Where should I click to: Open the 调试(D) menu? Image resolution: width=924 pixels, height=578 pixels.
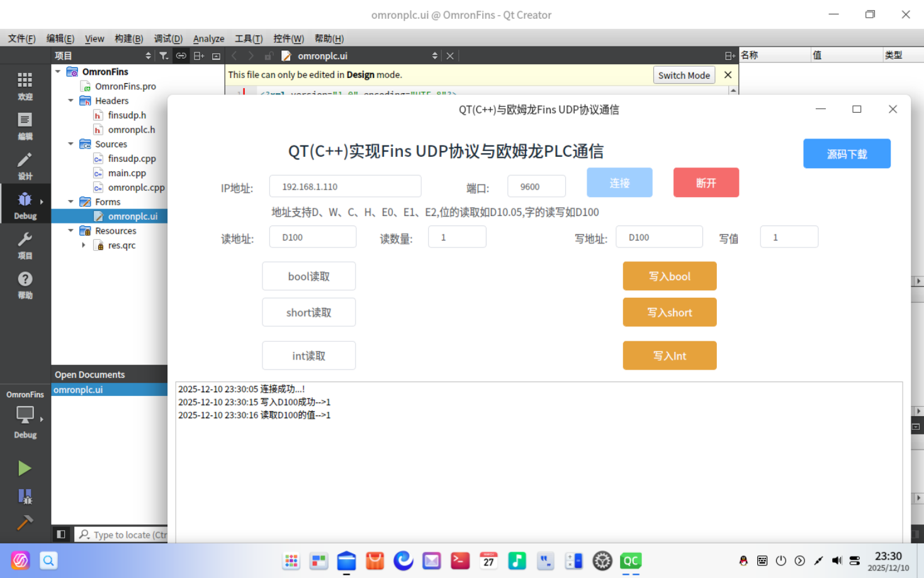pos(168,38)
